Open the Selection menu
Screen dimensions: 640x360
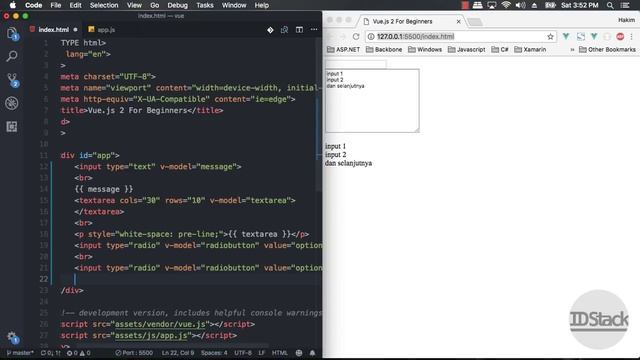coord(104,5)
